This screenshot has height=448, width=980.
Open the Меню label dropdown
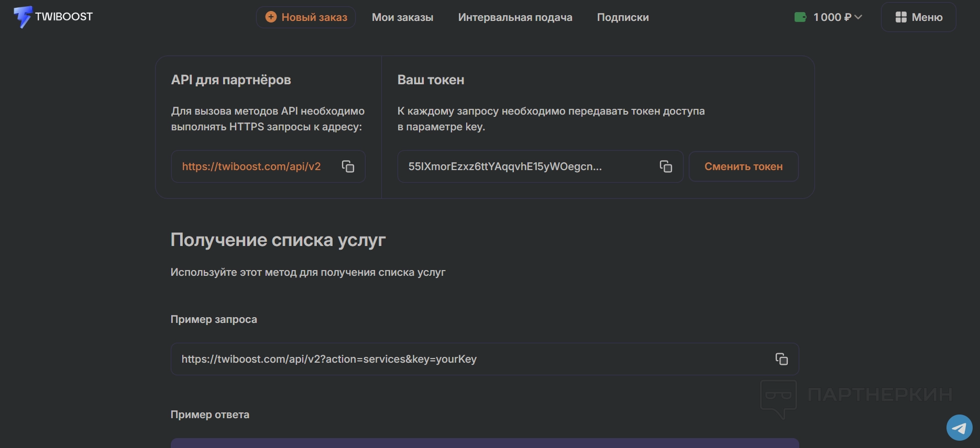click(x=927, y=17)
